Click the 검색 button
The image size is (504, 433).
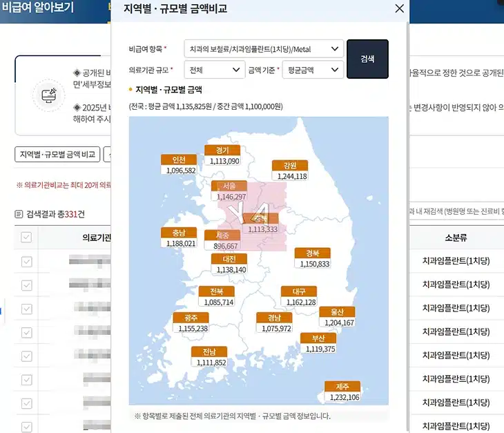(367, 59)
